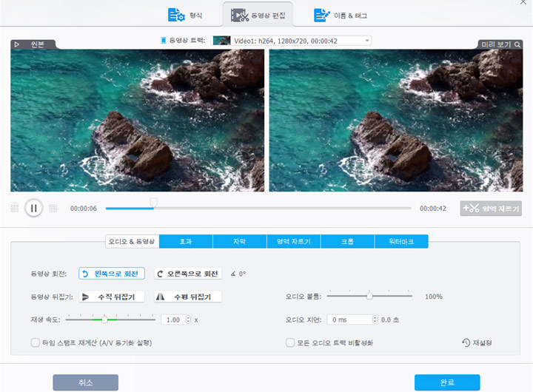Click the video track thumbnail image

click(221, 41)
